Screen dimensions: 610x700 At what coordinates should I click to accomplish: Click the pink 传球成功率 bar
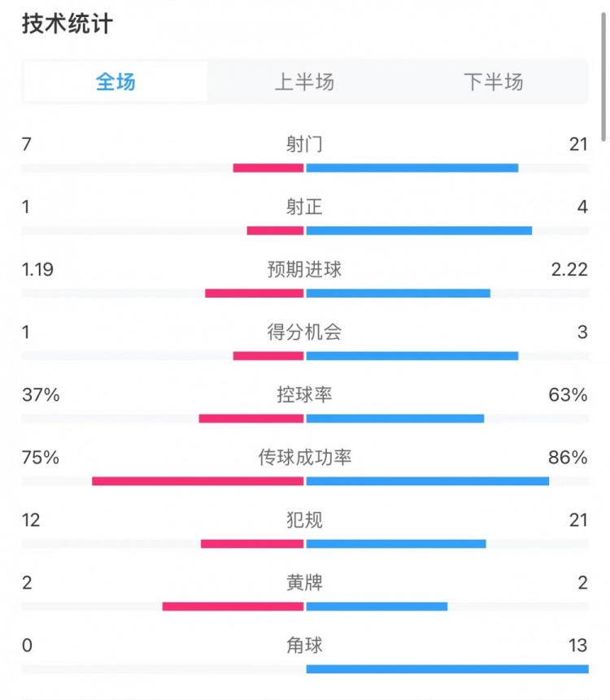198,481
